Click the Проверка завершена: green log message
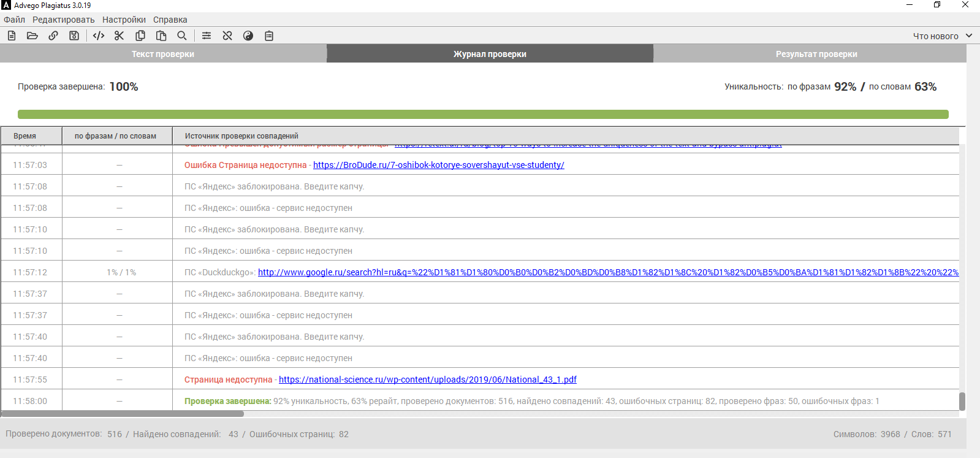The height and width of the screenshot is (458, 980). click(x=227, y=401)
